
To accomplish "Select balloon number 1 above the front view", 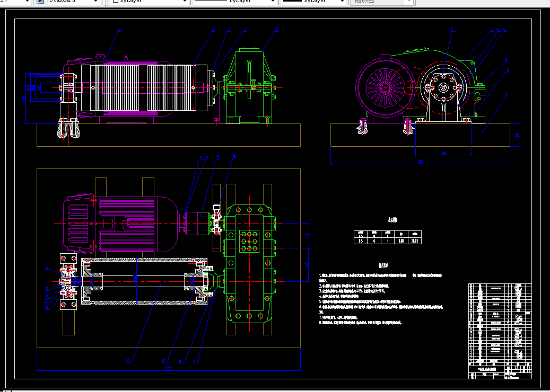I will [119, 31].
